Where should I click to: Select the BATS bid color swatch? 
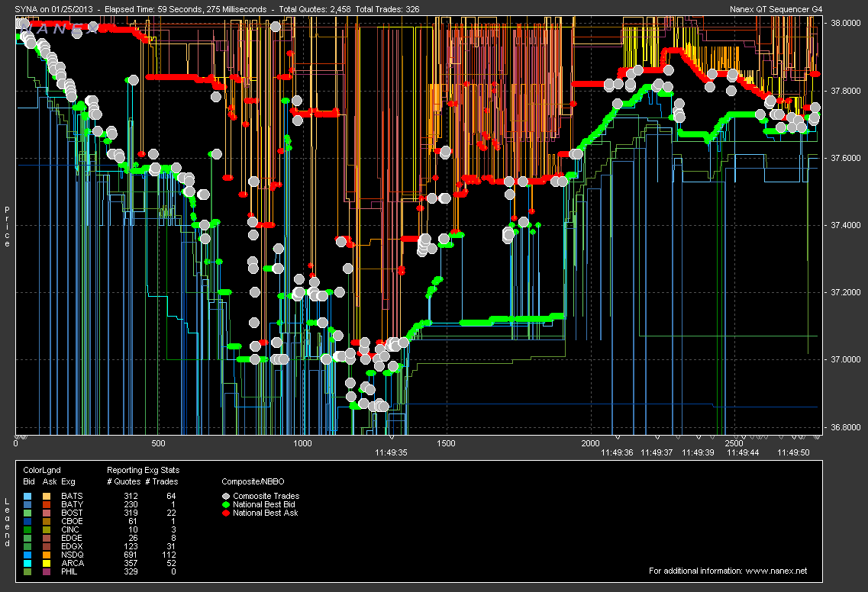(x=27, y=497)
